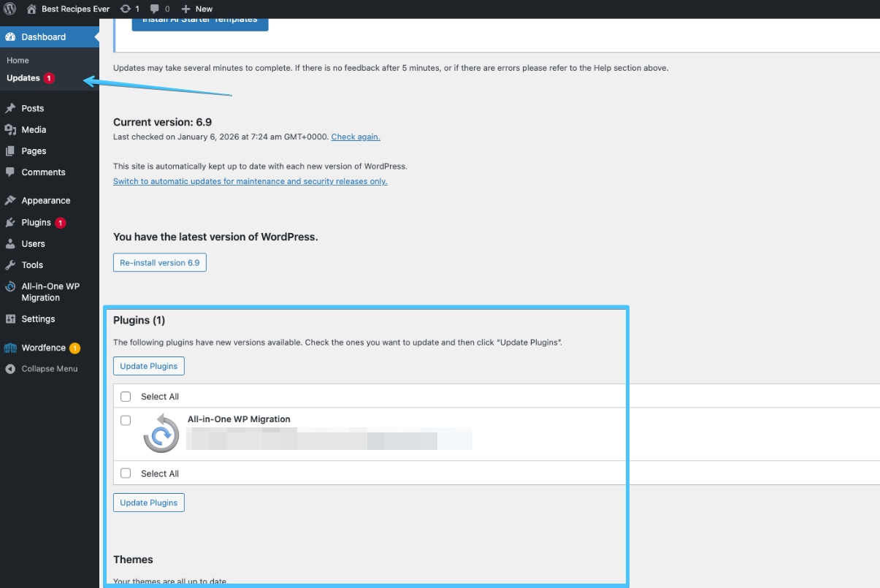880x588 pixels.
Task: Click the comments bubble icon in admin bar
Action: [155, 9]
